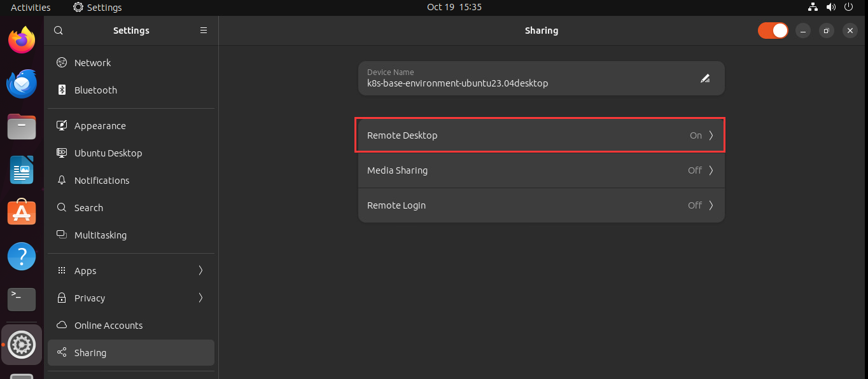Viewport: 868px width, 379px height.
Task: Open Firefox from the dock
Action: [x=22, y=41]
